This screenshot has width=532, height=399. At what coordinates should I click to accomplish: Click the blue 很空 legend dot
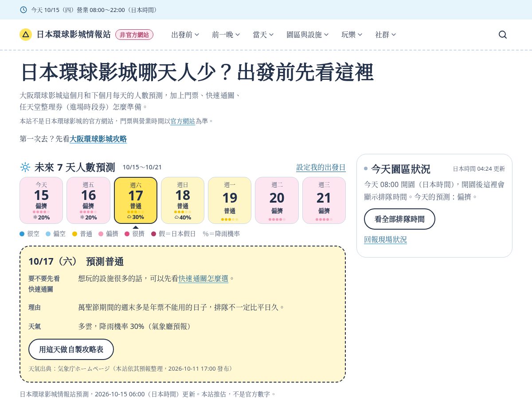pos(22,234)
